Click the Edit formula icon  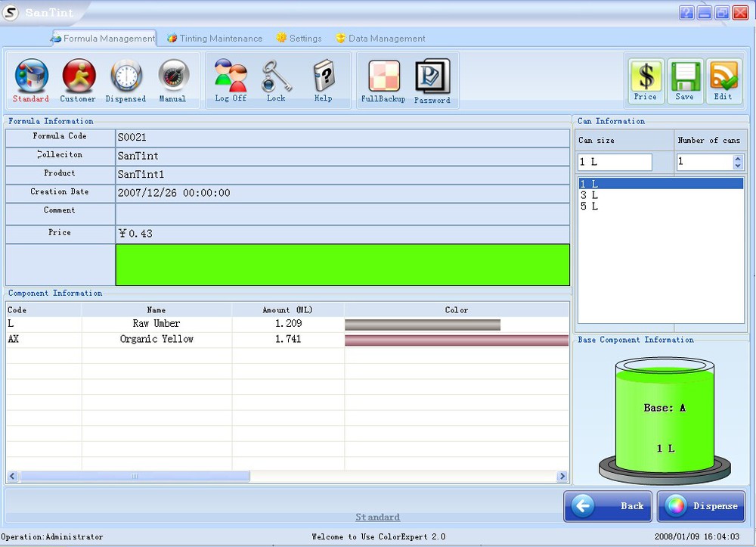coord(723,81)
